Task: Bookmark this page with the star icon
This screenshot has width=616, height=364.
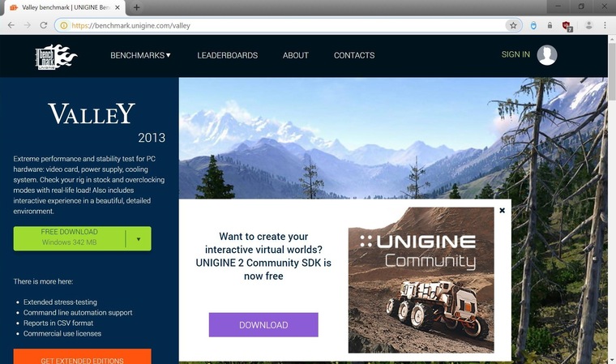Action: pos(513,26)
